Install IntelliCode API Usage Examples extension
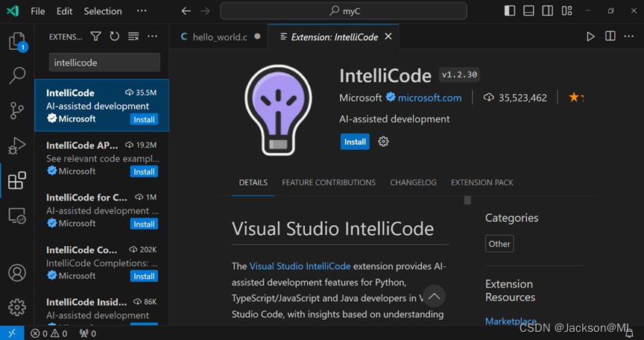Image resolution: width=644 pixels, height=340 pixels. point(144,171)
